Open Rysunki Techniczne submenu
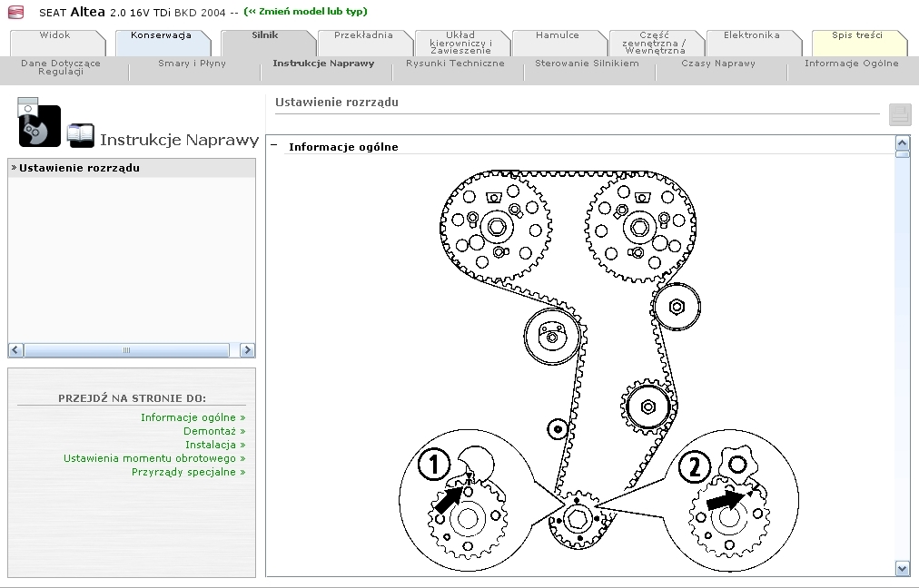This screenshot has height=588, width=919. [455, 64]
